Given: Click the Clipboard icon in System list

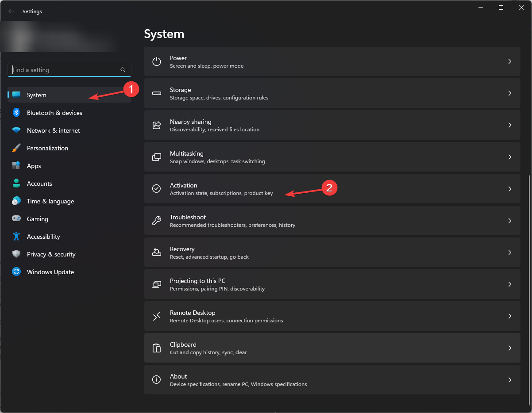Looking at the screenshot, I should click(x=157, y=348).
